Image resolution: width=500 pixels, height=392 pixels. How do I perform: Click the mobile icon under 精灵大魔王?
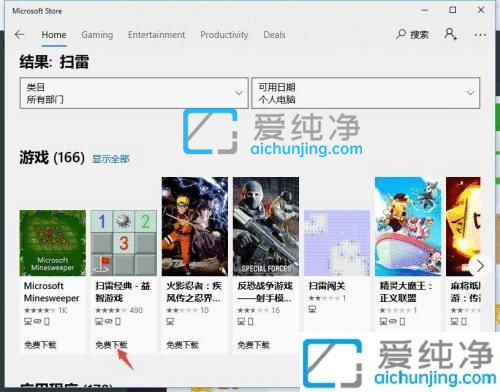pos(402,322)
